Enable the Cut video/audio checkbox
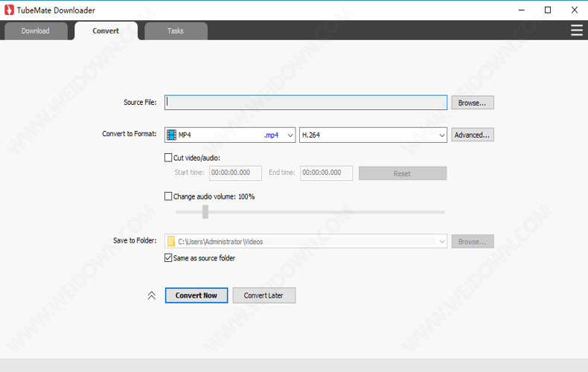Viewport: 588px width, 372px height. 168,158
